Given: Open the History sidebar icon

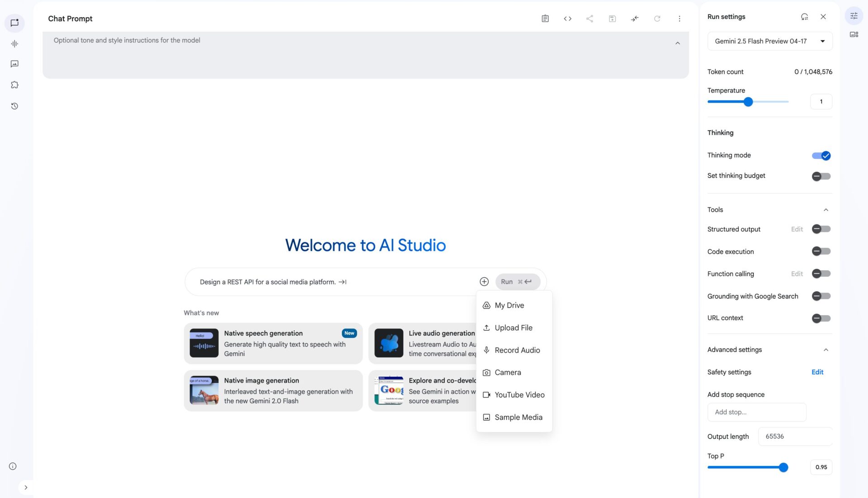Looking at the screenshot, I should coord(14,106).
